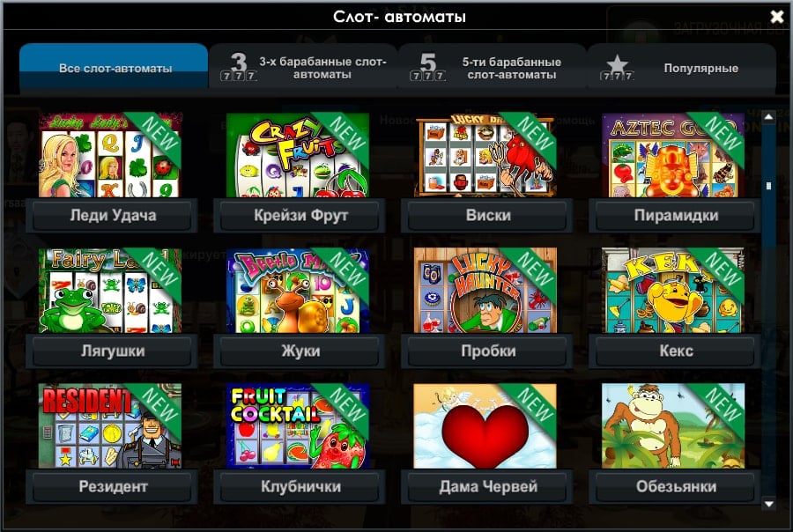Image resolution: width=793 pixels, height=532 pixels.
Task: Click the Резидент button
Action: 112,486
